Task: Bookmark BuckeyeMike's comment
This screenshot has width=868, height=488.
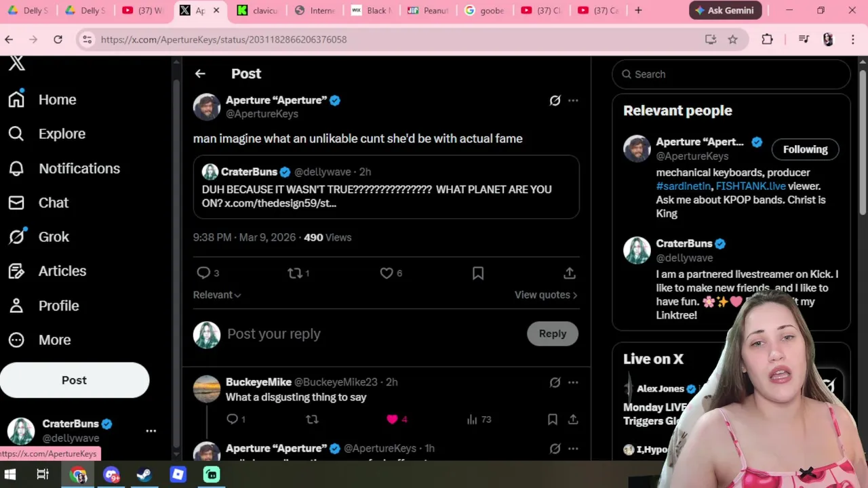Action: coord(553,420)
